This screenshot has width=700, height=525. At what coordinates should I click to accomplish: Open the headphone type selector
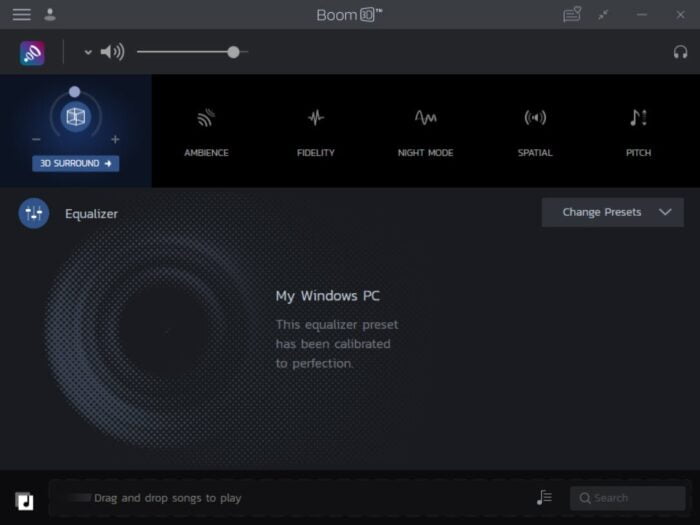(x=680, y=52)
